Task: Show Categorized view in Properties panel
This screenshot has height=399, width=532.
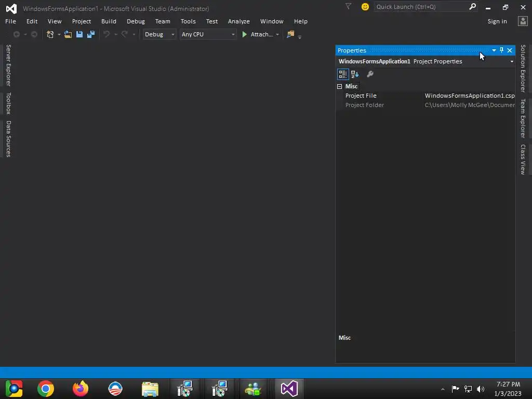Action: click(343, 74)
